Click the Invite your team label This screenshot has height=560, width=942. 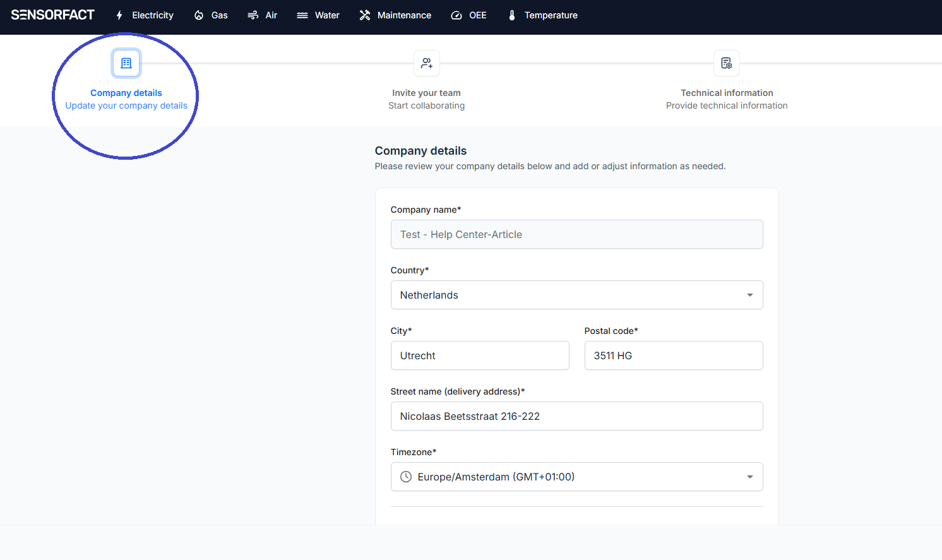coord(426,93)
